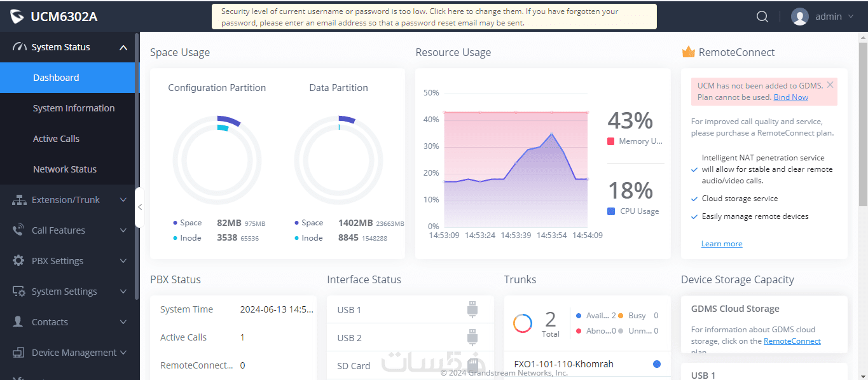Viewport: 868px width, 380px height.
Task: Click the Busy trunks orange legend dot
Action: 621,316
